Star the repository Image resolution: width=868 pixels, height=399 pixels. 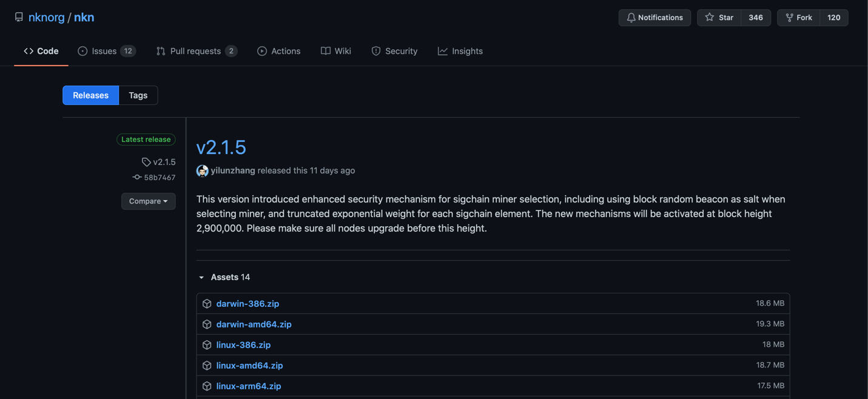coord(719,18)
